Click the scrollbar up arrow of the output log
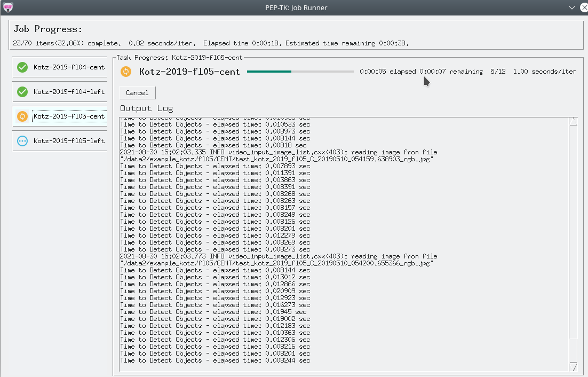Screen dimensions: 588x377 point(575,121)
